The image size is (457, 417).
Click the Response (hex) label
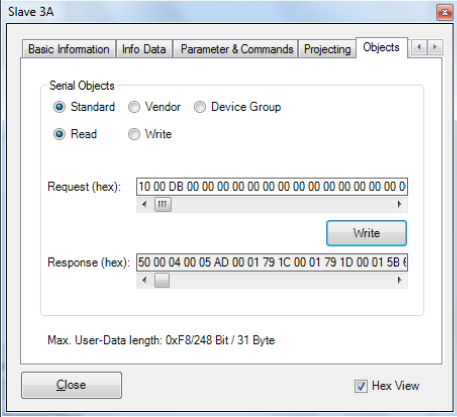pyautogui.click(x=89, y=263)
